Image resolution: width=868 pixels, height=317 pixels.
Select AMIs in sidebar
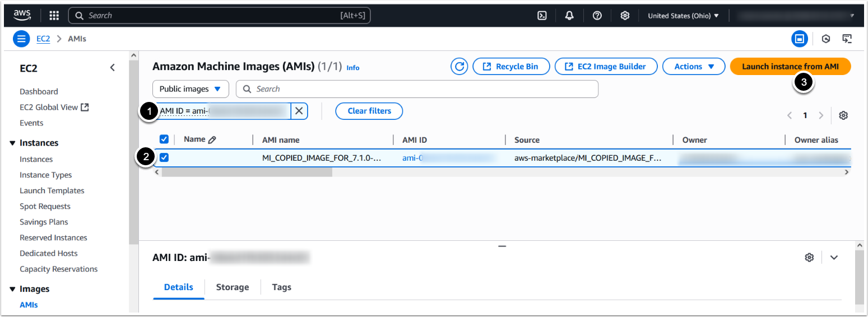(29, 305)
